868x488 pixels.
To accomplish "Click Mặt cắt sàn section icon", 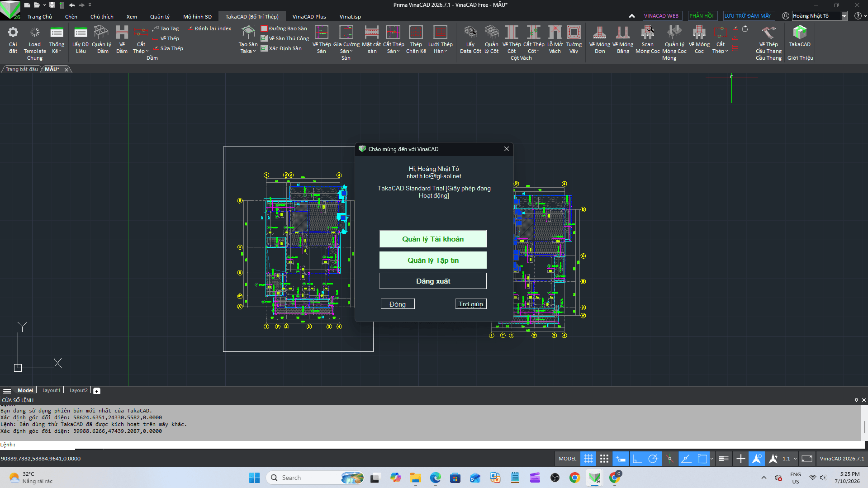I will [371, 40].
